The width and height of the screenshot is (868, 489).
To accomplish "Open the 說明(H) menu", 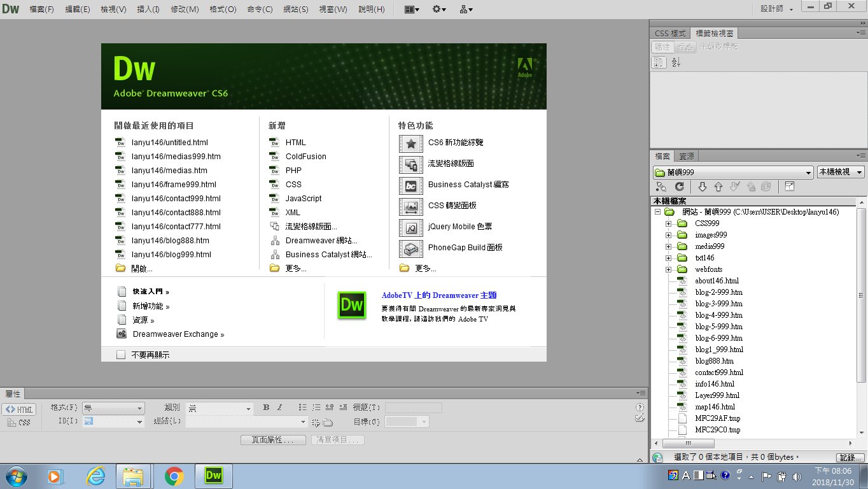I will pyautogui.click(x=372, y=10).
